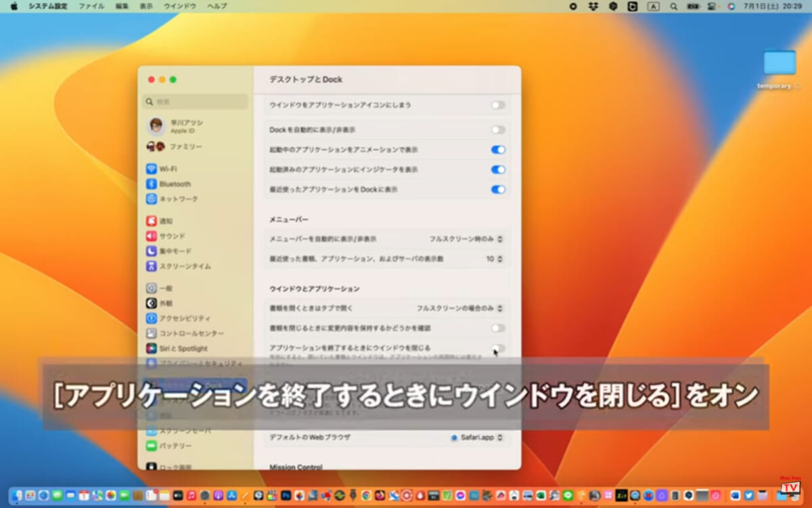Click the デスクトップとDock window title
Image resolution: width=812 pixels, height=508 pixels.
[x=306, y=79]
